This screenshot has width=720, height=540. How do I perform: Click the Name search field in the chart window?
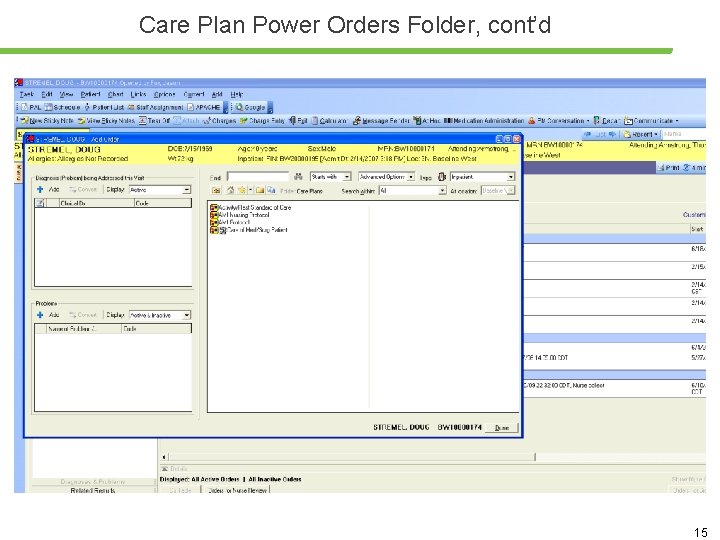(x=683, y=134)
